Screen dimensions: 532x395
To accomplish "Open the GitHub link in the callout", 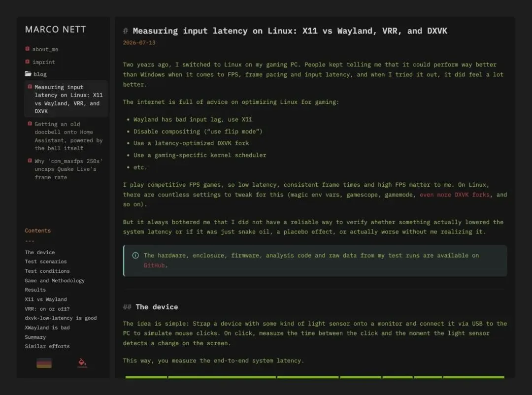I will 154,265.
